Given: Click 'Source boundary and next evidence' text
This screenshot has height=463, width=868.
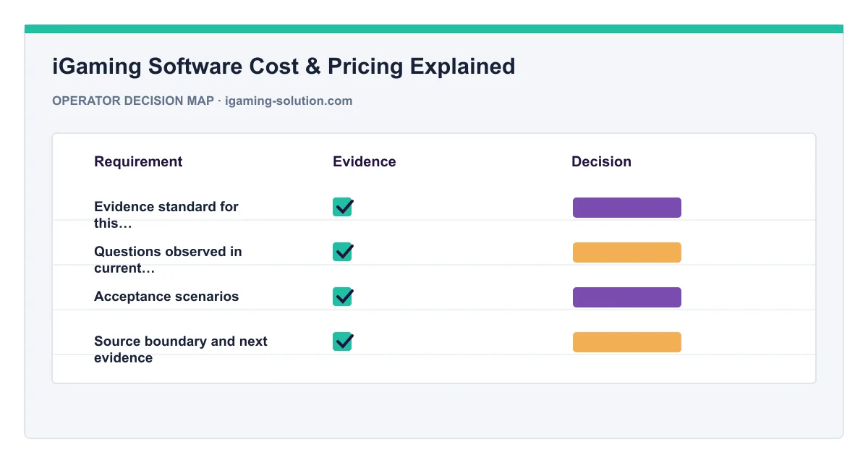Looking at the screenshot, I should [x=181, y=349].
